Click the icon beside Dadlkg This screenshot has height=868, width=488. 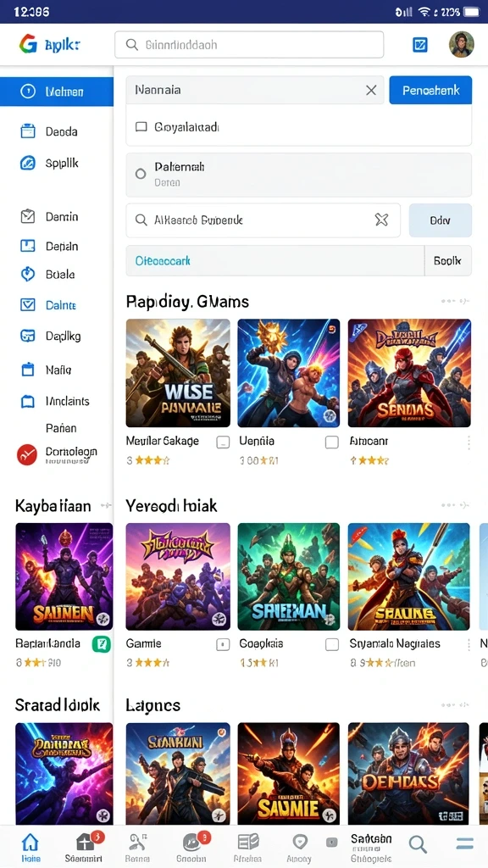tap(28, 336)
